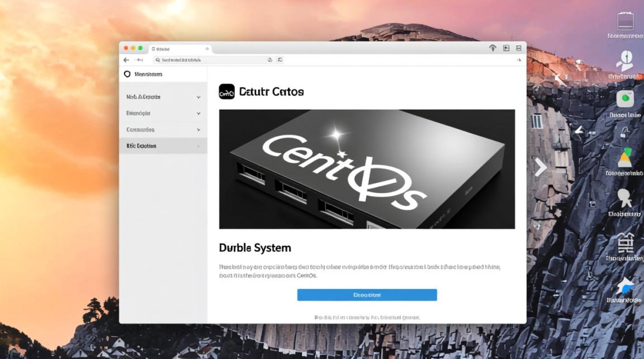This screenshot has width=644, height=359.
Task: Click the share icon with upward arrow in title bar
Action: pyautogui.click(x=506, y=48)
